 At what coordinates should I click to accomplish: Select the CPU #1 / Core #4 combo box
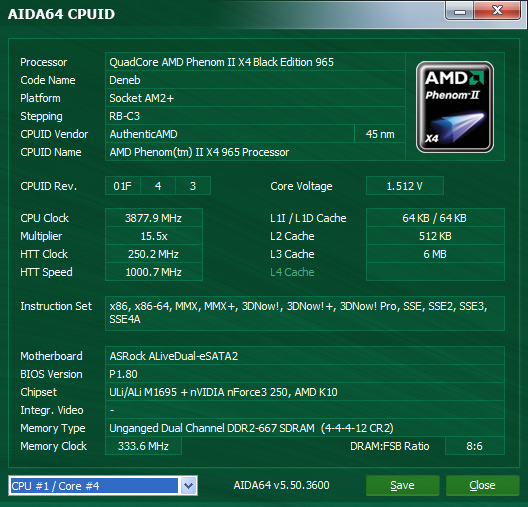(x=103, y=485)
